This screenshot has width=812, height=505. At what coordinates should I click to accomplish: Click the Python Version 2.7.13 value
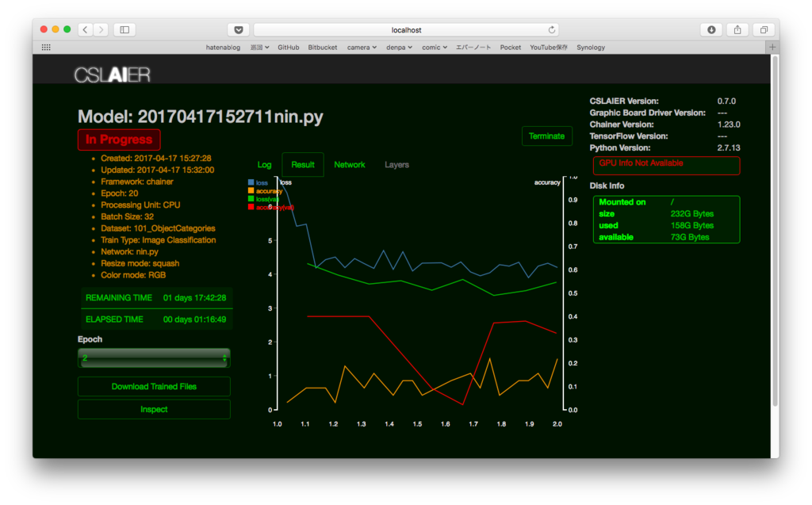click(729, 147)
